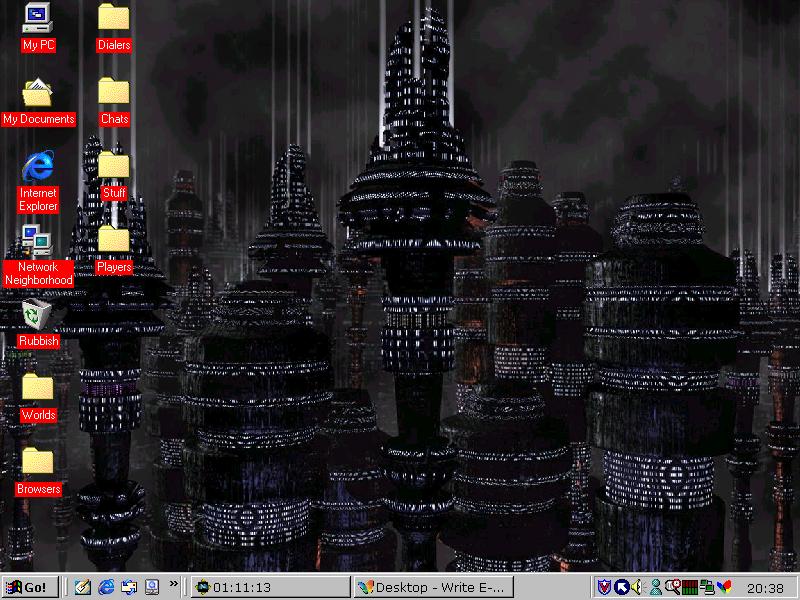Click Internet Explorer in Quick Launch
Image resolution: width=800 pixels, height=600 pixels.
tap(106, 587)
